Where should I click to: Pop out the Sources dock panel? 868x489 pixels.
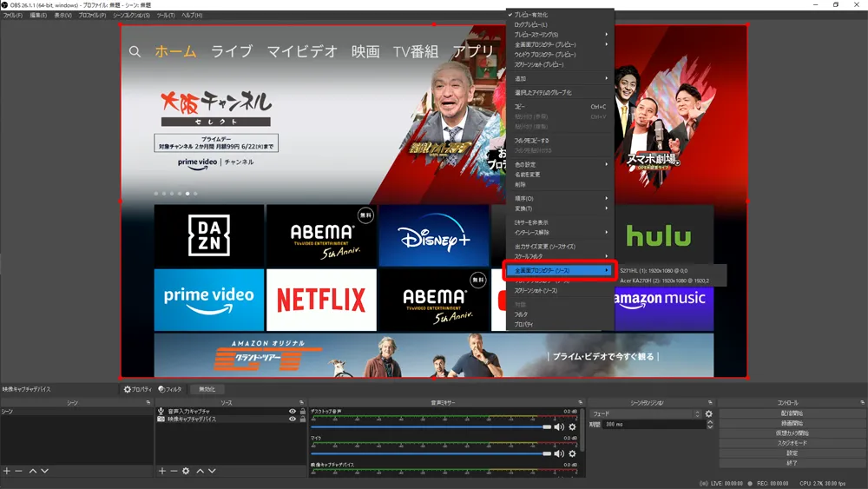tap(302, 403)
